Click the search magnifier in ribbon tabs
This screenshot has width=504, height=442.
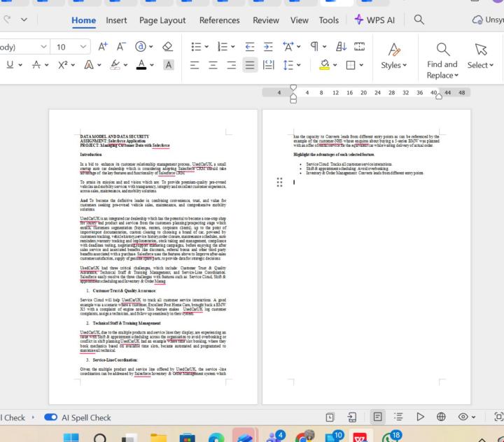tap(419, 20)
